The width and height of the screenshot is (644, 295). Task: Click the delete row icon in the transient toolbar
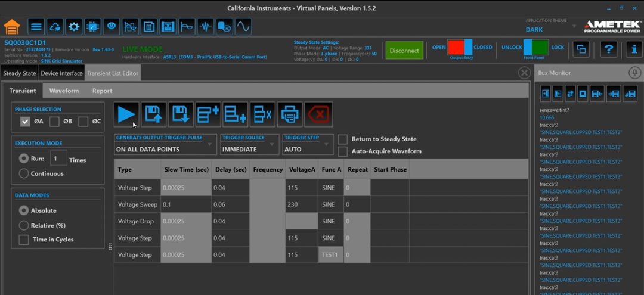click(x=262, y=114)
